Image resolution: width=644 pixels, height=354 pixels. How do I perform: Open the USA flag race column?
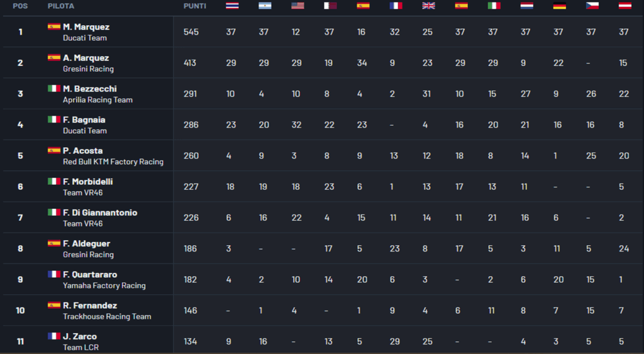297,6
